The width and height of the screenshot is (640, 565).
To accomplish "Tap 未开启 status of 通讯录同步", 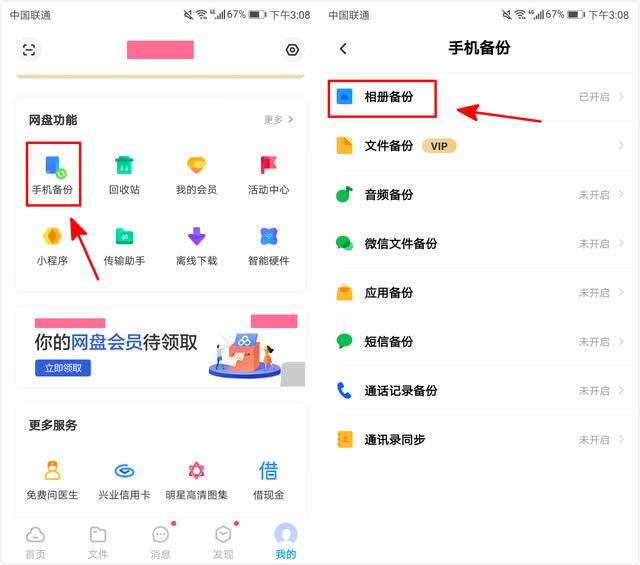I will pyautogui.click(x=594, y=440).
